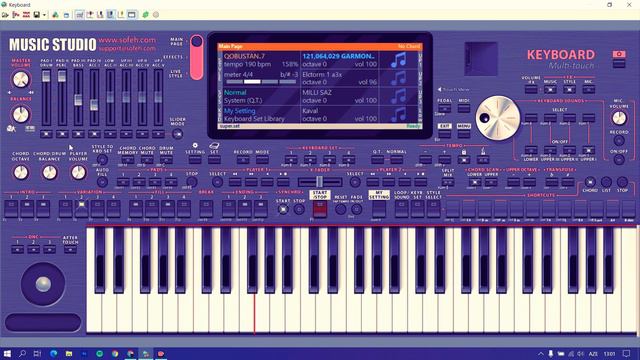
Task: Click the MIC VOLUME knob
Action: 619,118
